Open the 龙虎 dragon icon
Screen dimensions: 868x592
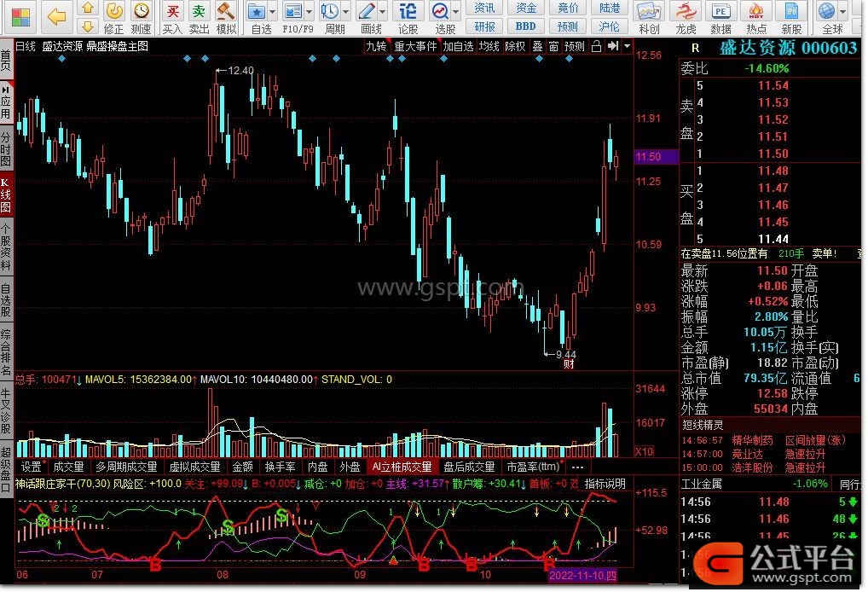686,11
